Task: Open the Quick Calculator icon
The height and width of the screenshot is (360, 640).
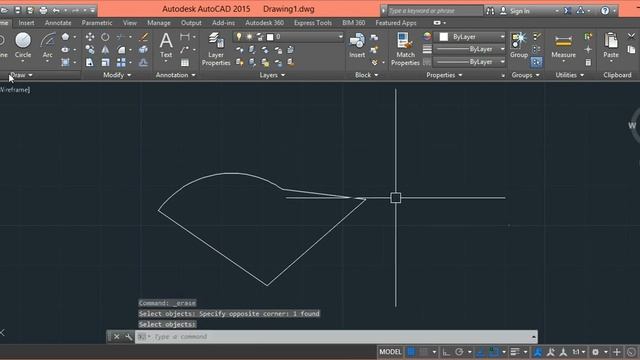Action: pos(588,62)
